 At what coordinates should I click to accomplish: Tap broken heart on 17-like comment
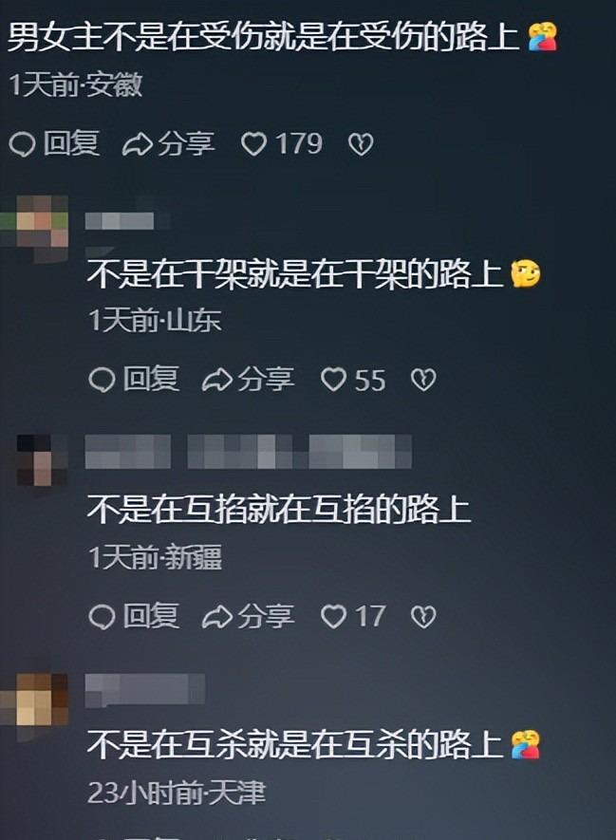[423, 617]
